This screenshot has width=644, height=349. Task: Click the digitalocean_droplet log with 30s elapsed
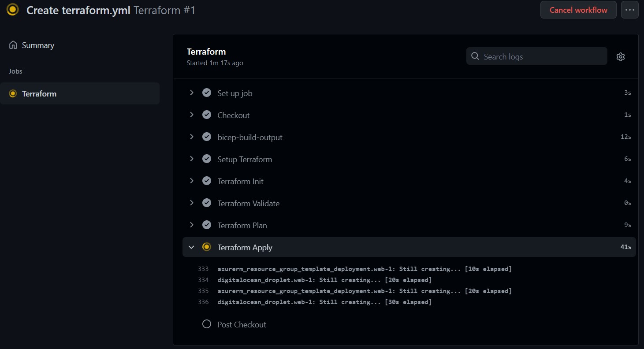324,302
